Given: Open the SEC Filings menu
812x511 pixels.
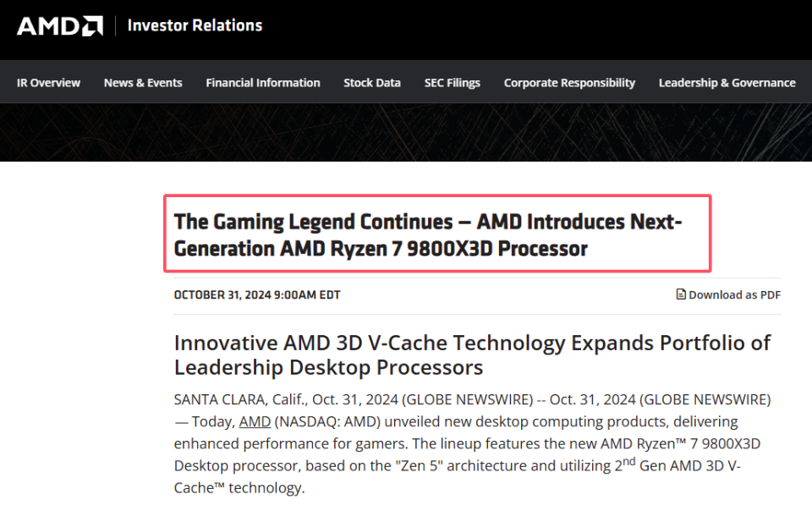Looking at the screenshot, I should 453,83.
